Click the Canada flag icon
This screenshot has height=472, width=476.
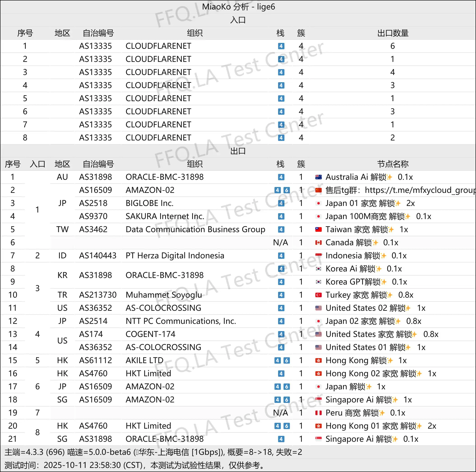(318, 243)
